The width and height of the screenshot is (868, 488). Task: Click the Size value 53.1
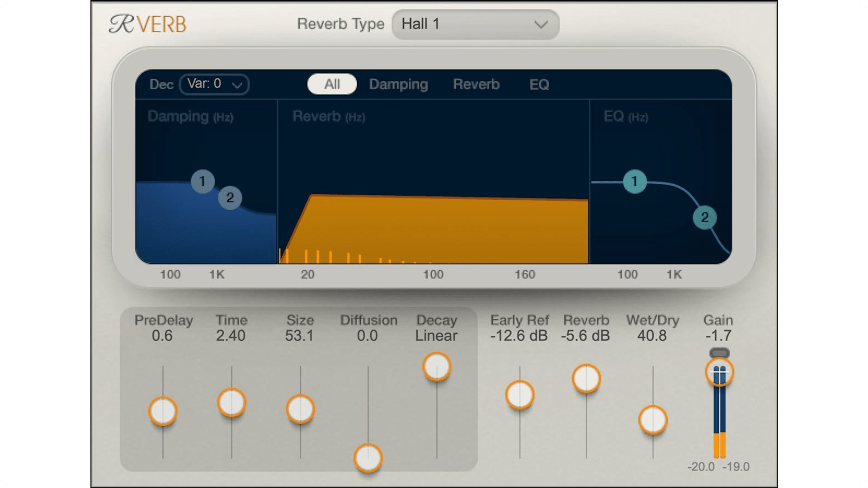299,336
